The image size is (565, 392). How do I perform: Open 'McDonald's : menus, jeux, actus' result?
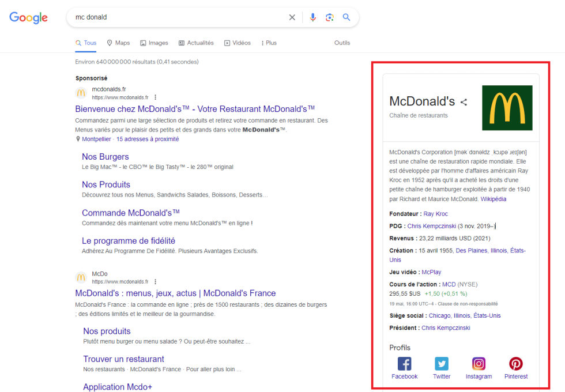pyautogui.click(x=175, y=293)
